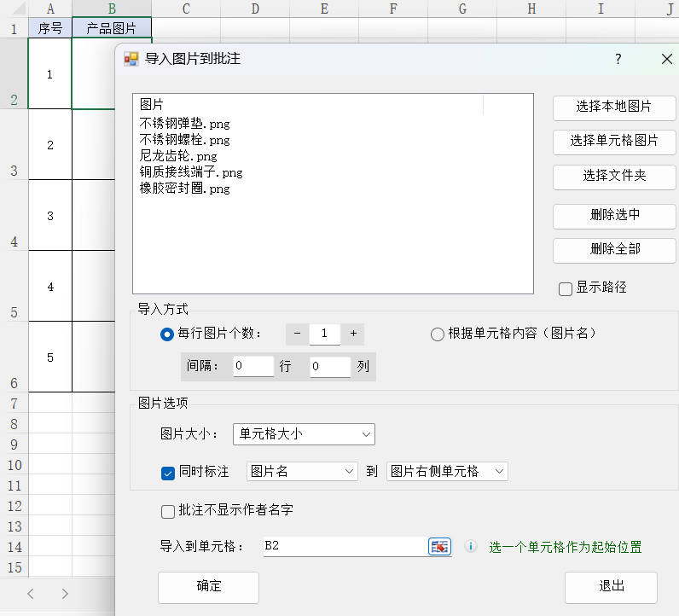The height and width of the screenshot is (616, 679).
Task: Open the 图片右侧单元格 dropdown
Action: click(x=447, y=472)
